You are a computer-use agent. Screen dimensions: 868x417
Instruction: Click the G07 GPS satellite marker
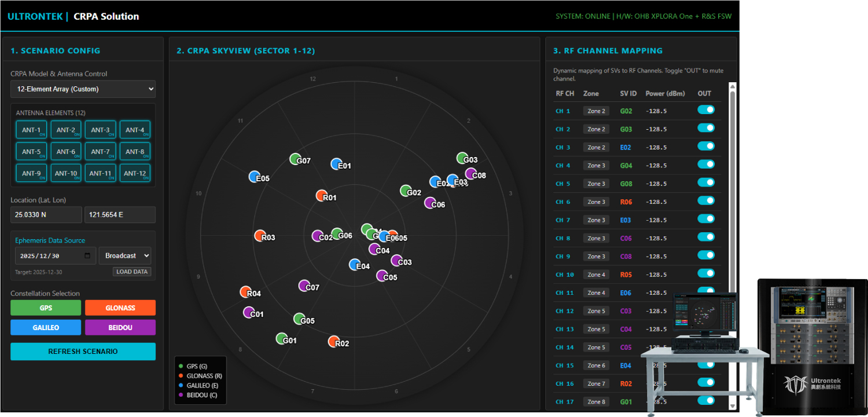pyautogui.click(x=295, y=159)
